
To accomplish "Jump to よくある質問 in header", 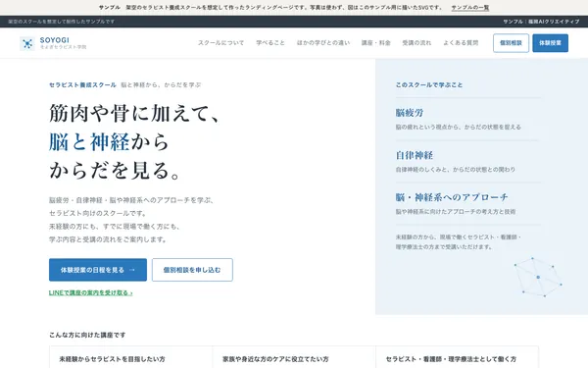I will coord(461,43).
